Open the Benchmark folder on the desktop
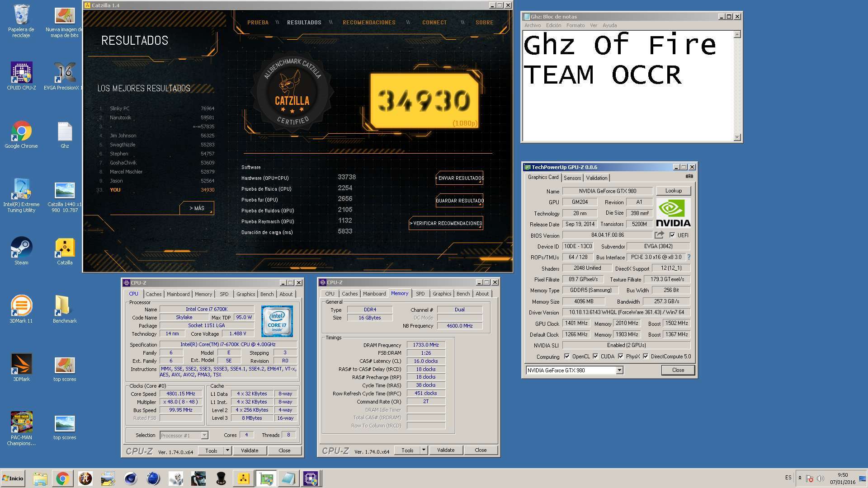This screenshot has width=868, height=488. pyautogui.click(x=65, y=309)
